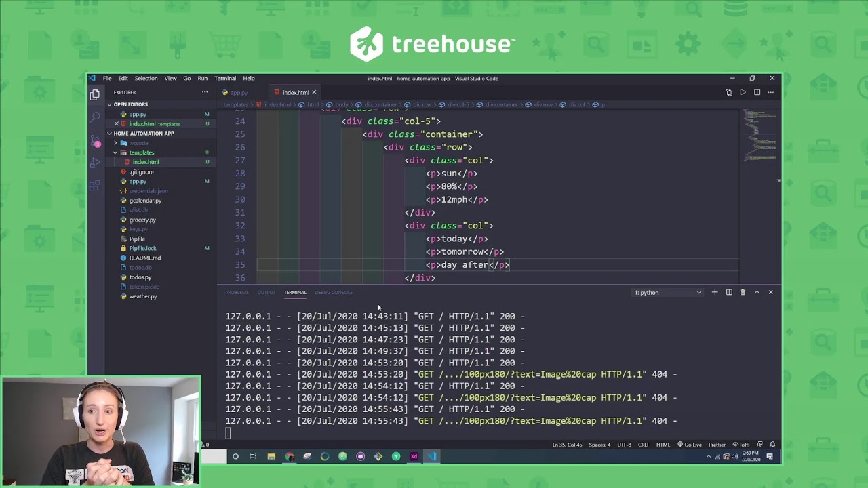Click HTML language mode in status bar
Screen dimensions: 868x488
point(663,445)
